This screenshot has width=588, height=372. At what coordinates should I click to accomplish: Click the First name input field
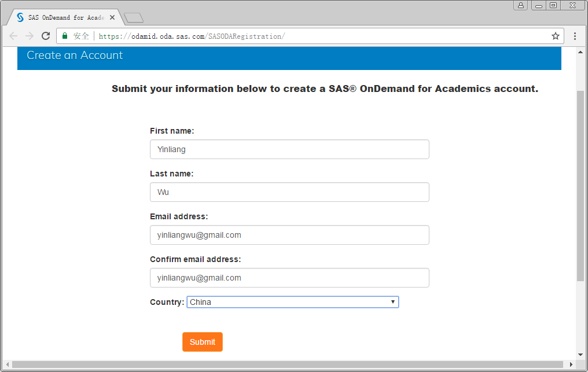[289, 149]
